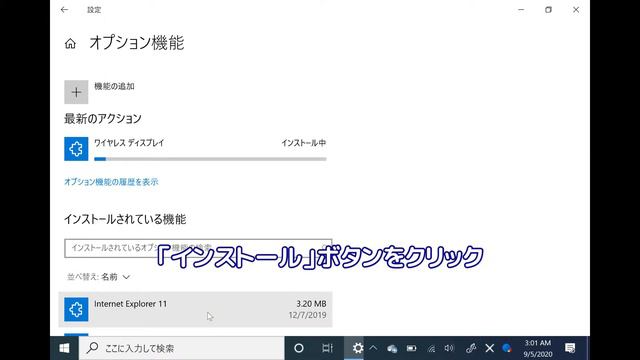This screenshot has width=640, height=360.
Task: Click the battery tray icon
Action: (x=411, y=348)
